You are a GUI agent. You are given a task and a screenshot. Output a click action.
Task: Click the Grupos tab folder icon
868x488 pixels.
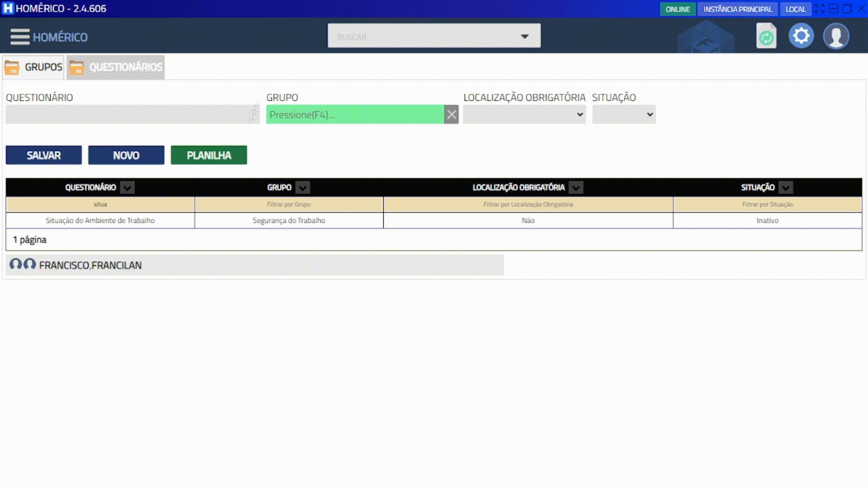tap(12, 67)
